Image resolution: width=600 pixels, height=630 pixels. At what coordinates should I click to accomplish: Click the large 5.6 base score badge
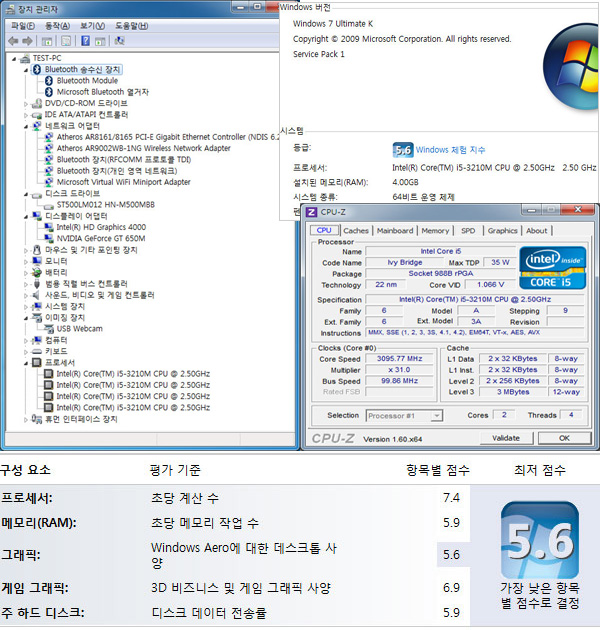[540, 540]
